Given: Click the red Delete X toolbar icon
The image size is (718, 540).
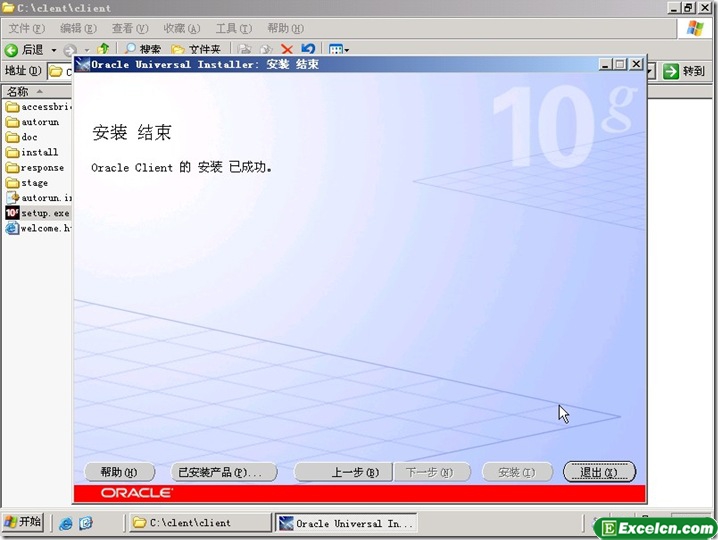Looking at the screenshot, I should click(287, 49).
